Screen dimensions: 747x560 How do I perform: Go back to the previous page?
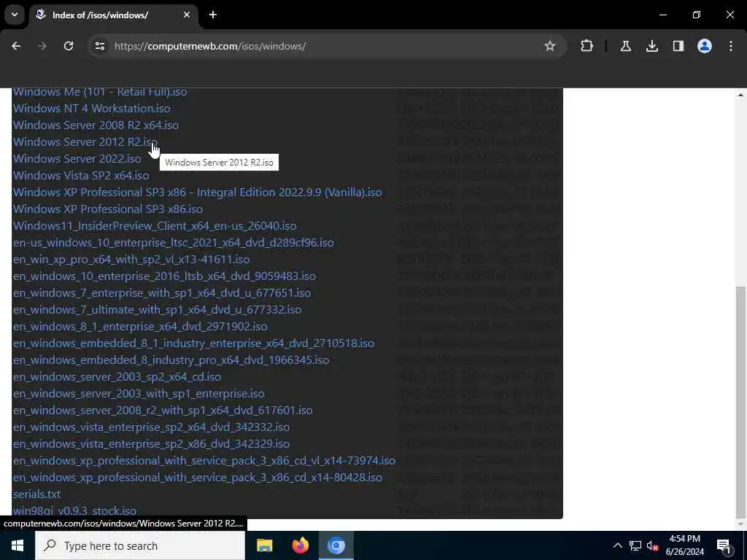pos(16,46)
